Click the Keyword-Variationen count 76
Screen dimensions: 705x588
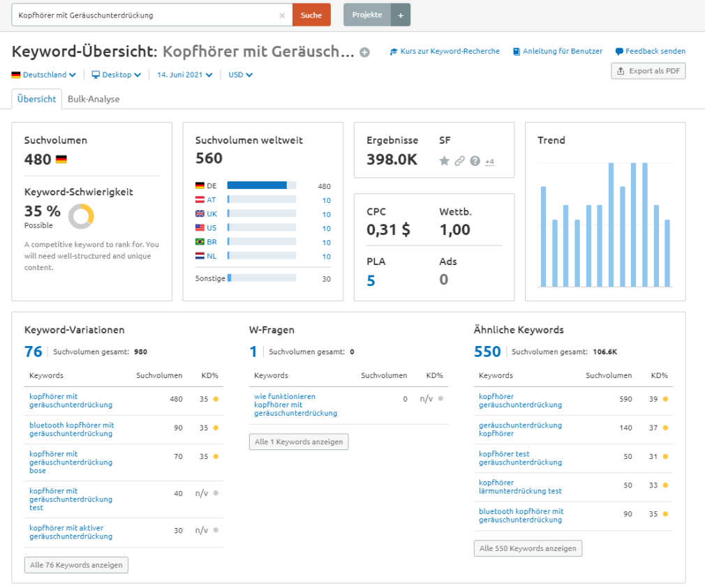(x=34, y=352)
